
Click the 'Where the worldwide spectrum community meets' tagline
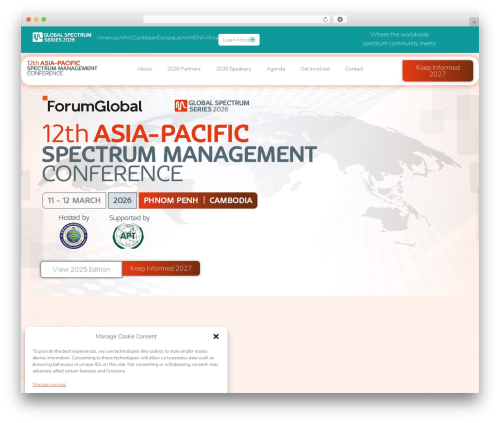[399, 39]
